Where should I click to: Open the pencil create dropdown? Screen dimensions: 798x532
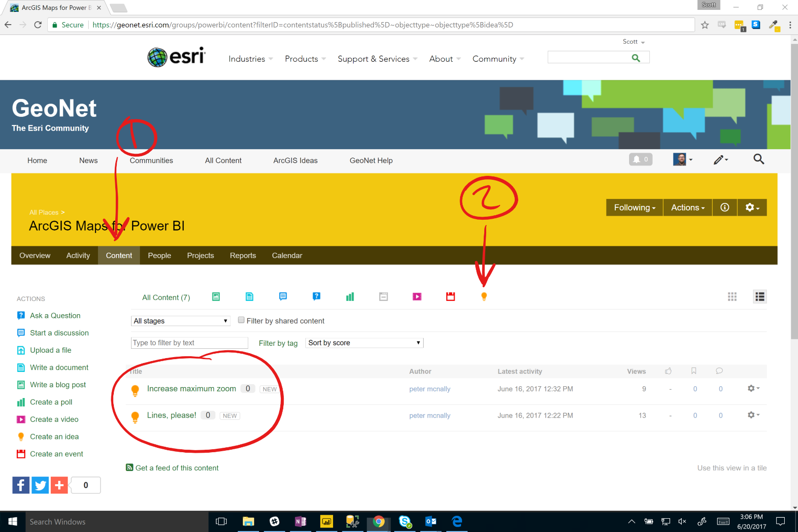pyautogui.click(x=721, y=159)
